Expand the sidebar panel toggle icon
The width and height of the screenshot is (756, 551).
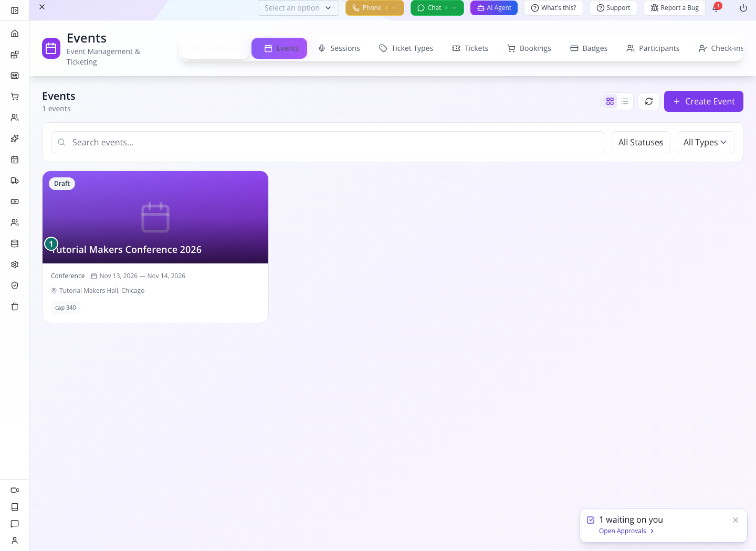[15, 10]
